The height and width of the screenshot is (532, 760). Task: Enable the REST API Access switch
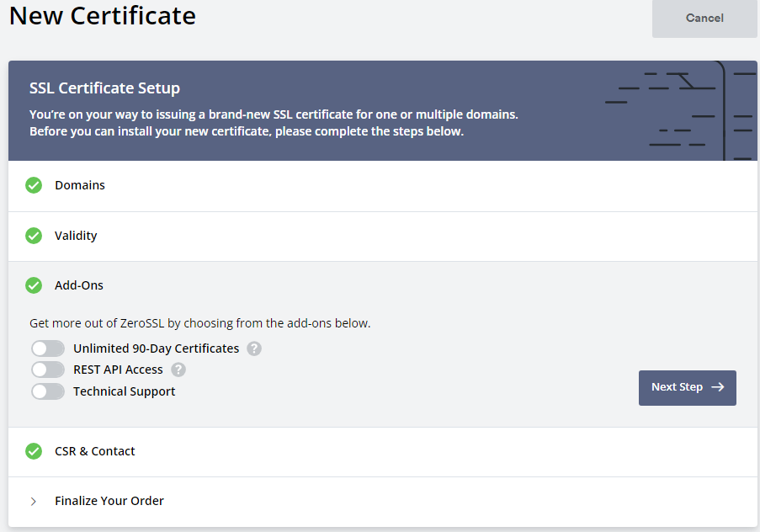[48, 370]
